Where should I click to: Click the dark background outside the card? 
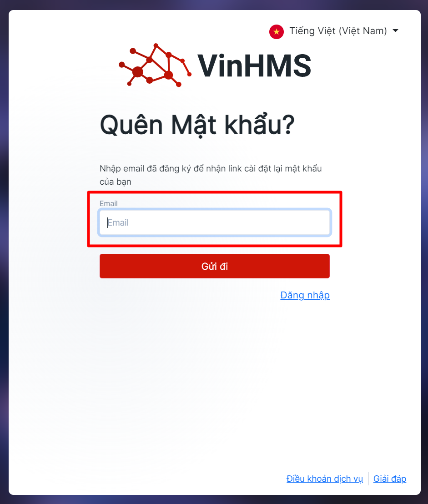4,257
